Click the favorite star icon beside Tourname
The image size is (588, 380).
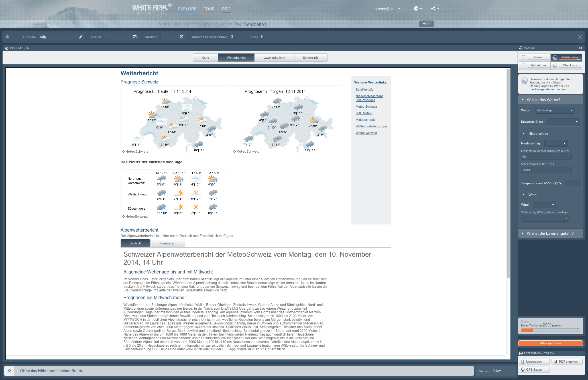(x=8, y=37)
